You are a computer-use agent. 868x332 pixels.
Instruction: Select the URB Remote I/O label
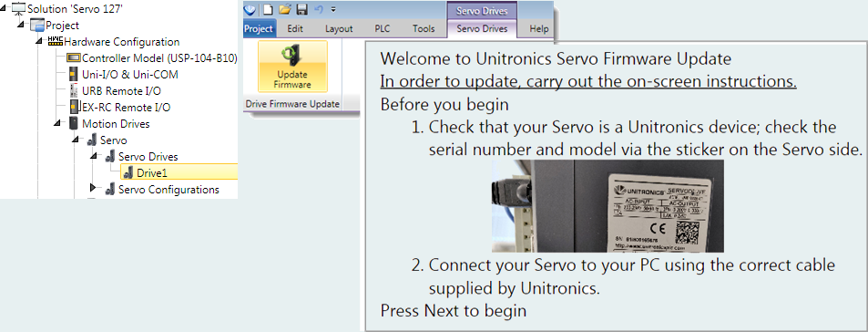(x=122, y=91)
